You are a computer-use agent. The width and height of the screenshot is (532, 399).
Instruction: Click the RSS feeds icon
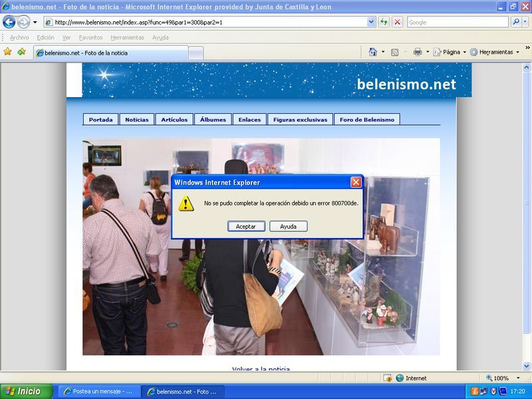(x=394, y=52)
